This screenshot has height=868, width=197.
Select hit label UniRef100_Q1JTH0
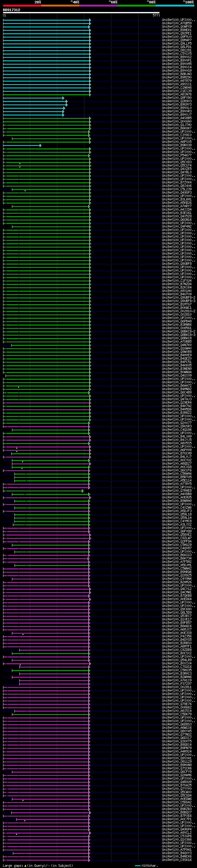tap(177, 125)
